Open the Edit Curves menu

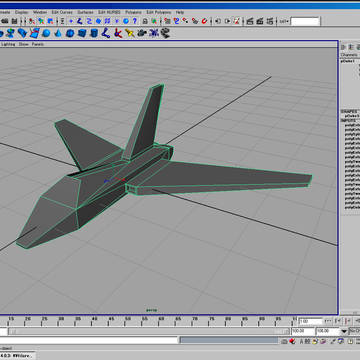click(62, 12)
